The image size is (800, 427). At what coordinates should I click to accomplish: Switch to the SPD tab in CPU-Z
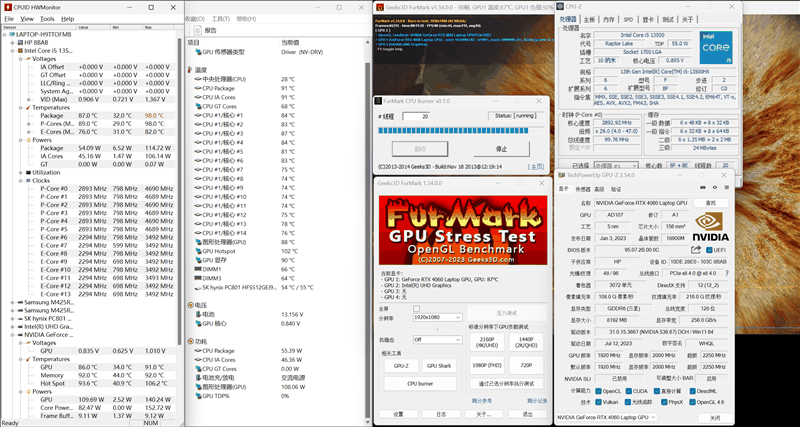(628, 19)
